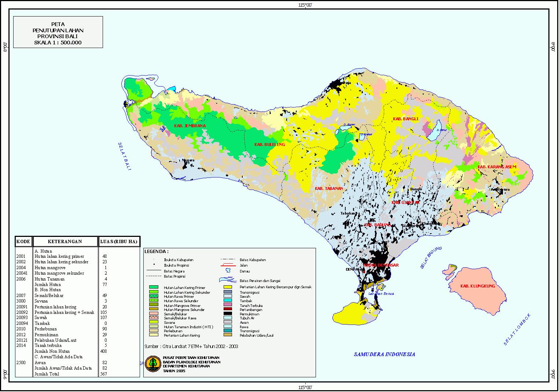Select the Semak/Belukar Rawa patterned swatch
Image resolution: width=559 pixels, height=392 pixels.
tap(154, 318)
